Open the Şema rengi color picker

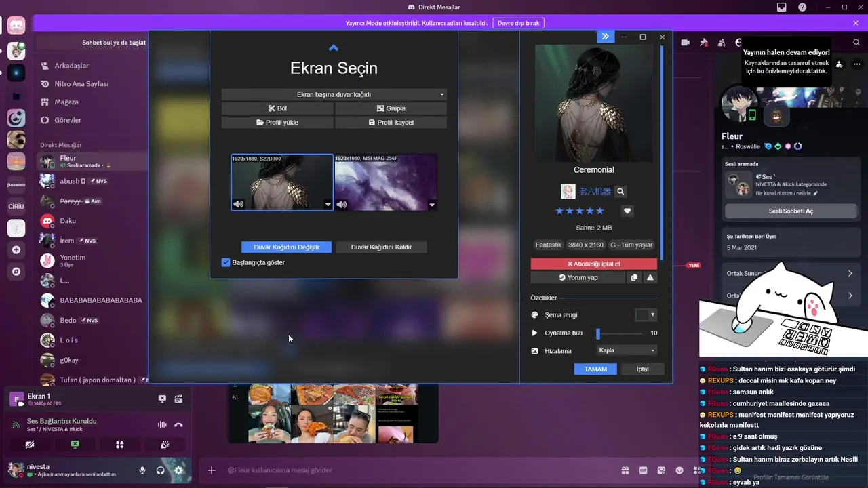[646, 315]
